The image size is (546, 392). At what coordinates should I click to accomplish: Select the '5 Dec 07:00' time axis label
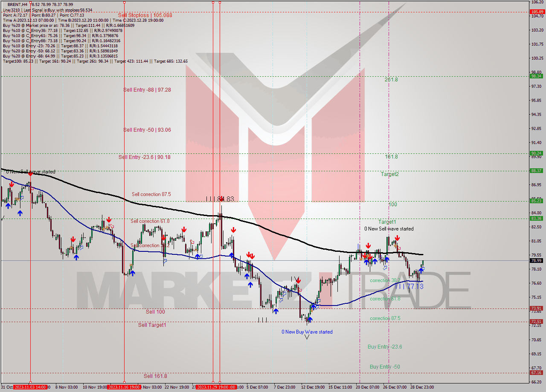(x=257, y=387)
